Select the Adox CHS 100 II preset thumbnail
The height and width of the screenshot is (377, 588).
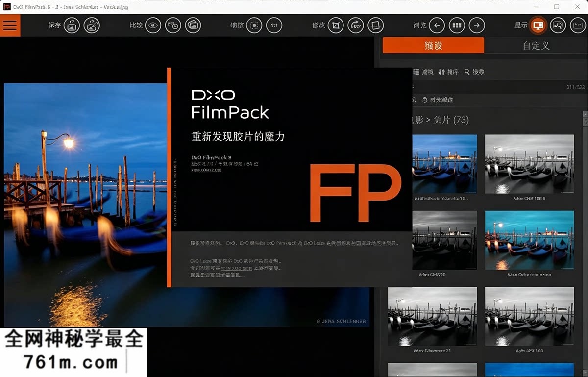[x=529, y=164]
